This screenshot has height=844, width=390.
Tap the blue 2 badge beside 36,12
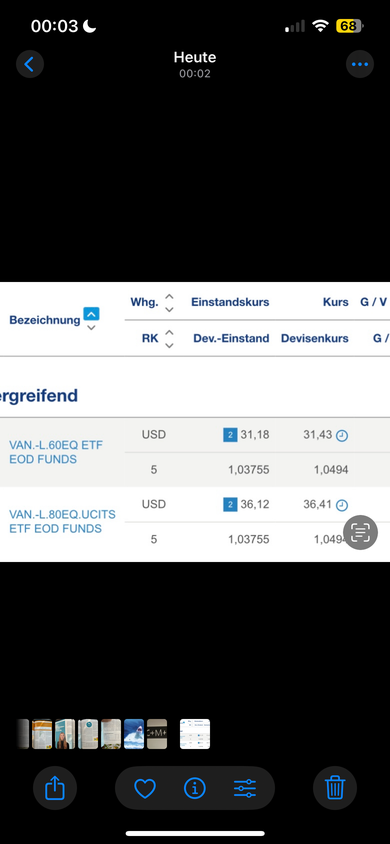click(x=230, y=505)
